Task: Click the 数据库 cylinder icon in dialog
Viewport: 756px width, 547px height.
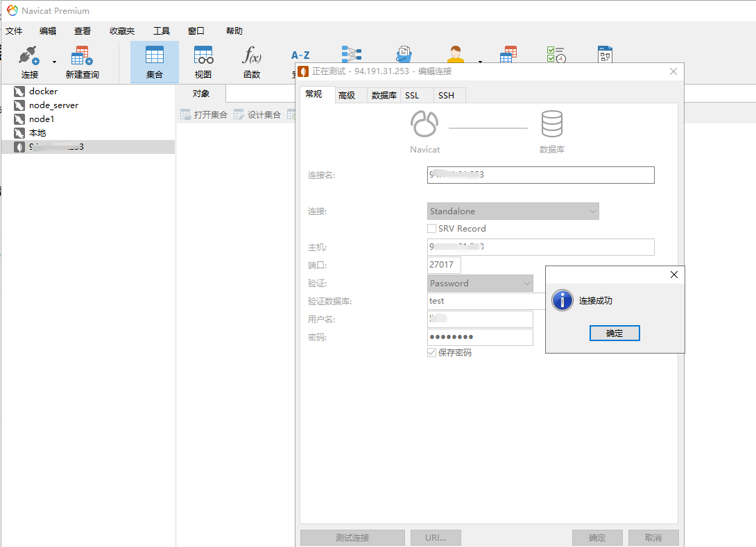Action: click(551, 124)
